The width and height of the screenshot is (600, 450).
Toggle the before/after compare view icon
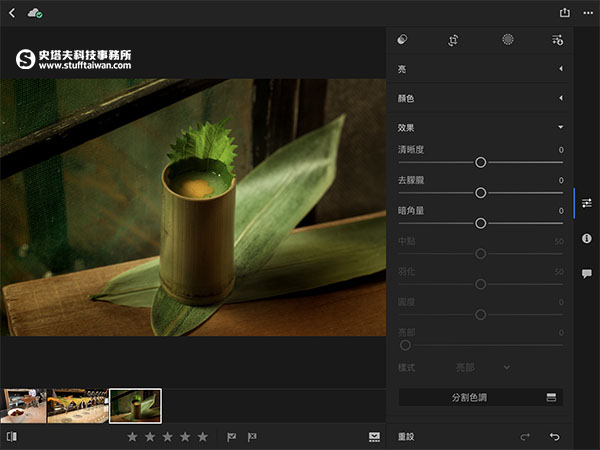(x=12, y=436)
